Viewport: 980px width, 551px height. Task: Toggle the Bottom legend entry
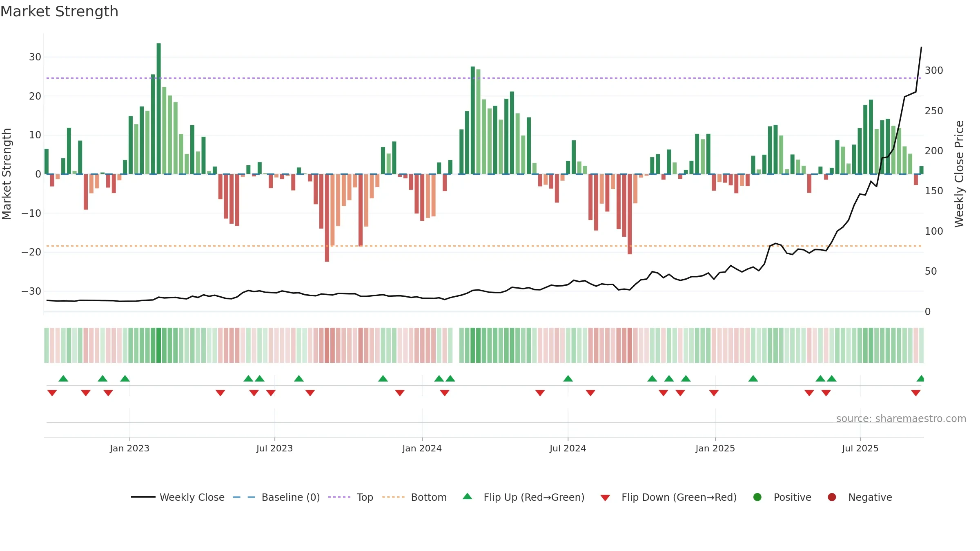414,497
